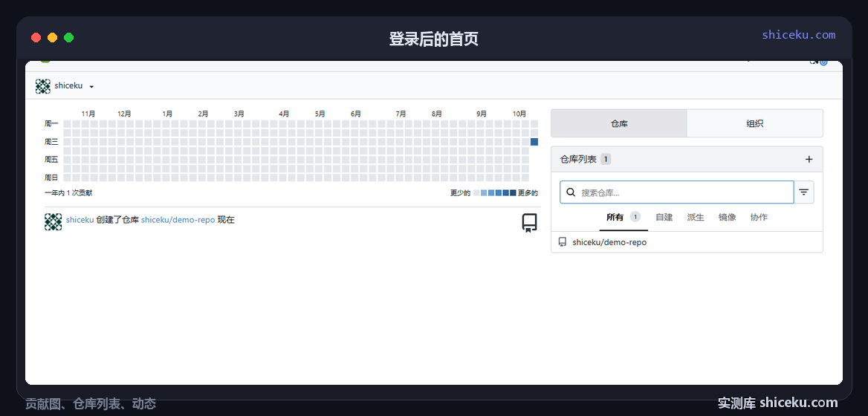This screenshot has height=416, width=868.
Task: Click the shiceku.com link in the title bar
Action: coord(798,35)
